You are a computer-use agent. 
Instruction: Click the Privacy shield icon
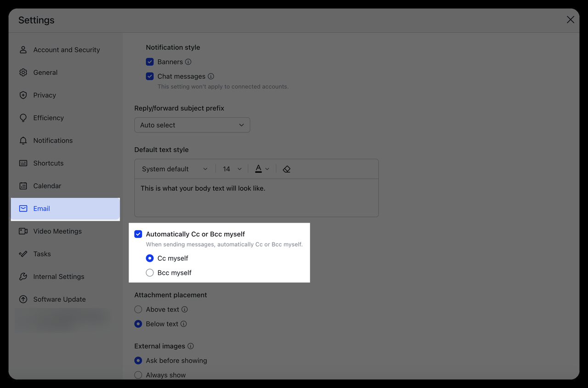23,95
